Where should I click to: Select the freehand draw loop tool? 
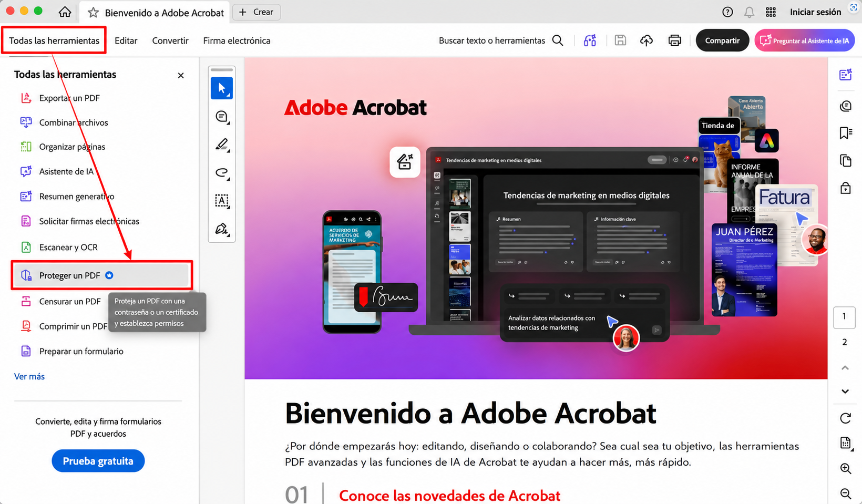pos(222,172)
